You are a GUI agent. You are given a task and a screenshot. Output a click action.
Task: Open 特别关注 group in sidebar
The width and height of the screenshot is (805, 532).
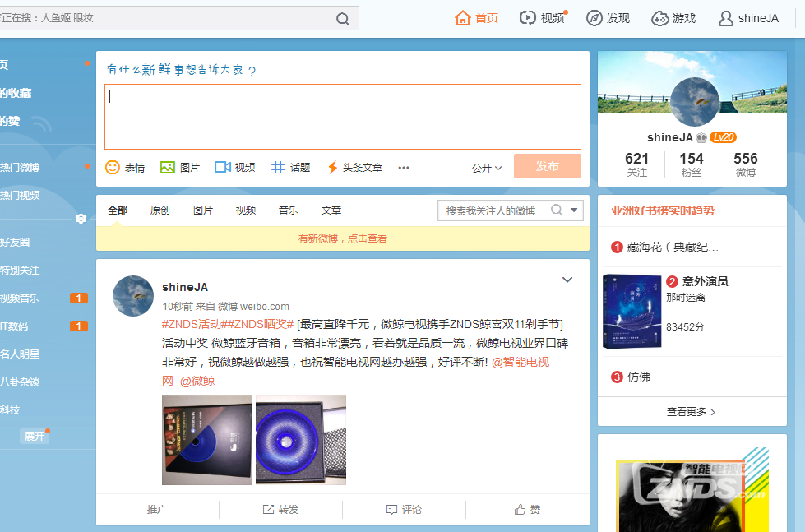[x=20, y=270]
